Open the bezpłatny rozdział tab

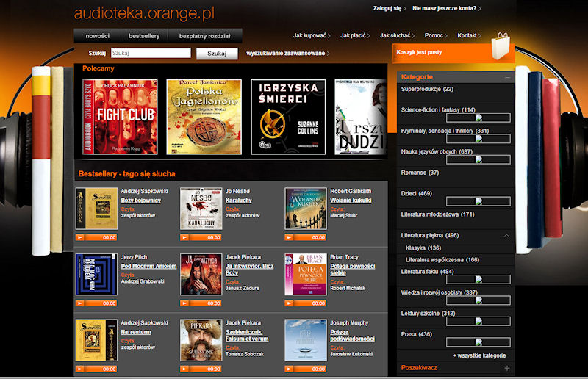pyautogui.click(x=205, y=36)
